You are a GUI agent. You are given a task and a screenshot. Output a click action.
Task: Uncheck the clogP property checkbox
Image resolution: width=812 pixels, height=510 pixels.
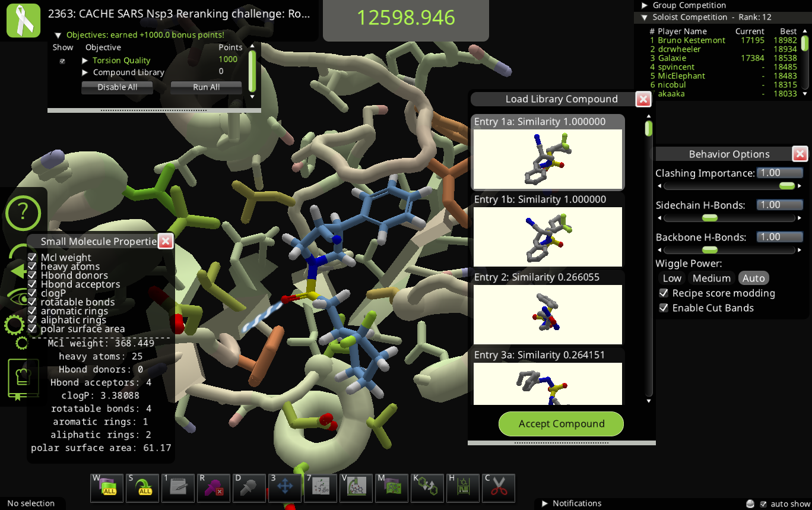pyautogui.click(x=33, y=293)
